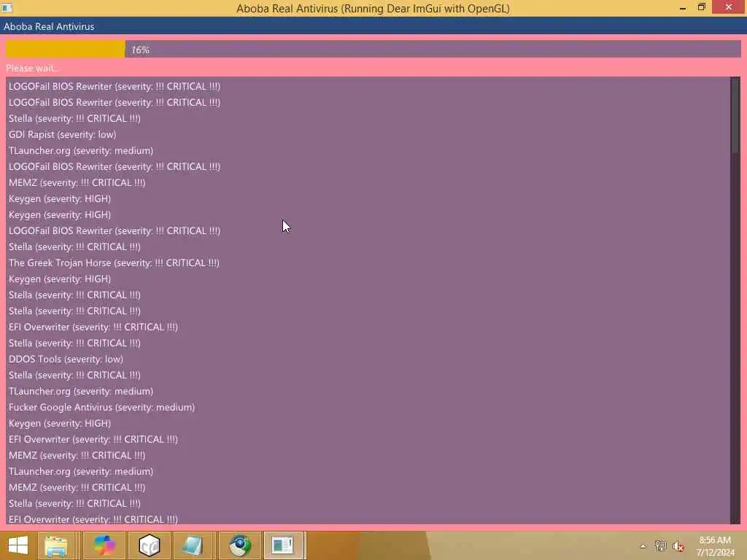The image size is (747, 560).
Task: Open the white hexagon cube taskbar app
Action: coord(149,545)
